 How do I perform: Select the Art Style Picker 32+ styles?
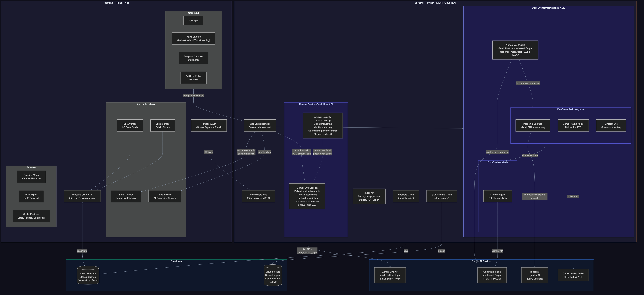point(193,78)
